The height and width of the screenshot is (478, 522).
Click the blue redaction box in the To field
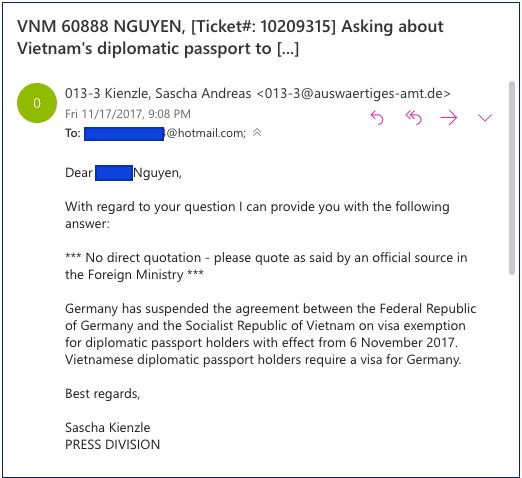coord(124,134)
